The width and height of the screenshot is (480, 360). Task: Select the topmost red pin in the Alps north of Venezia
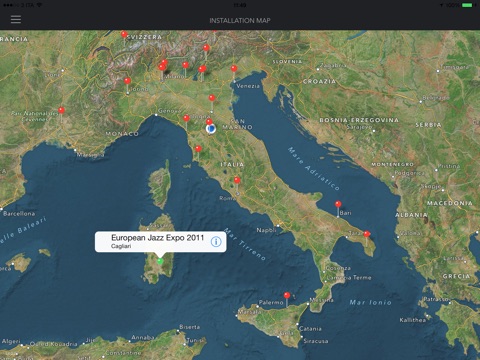tap(206, 48)
